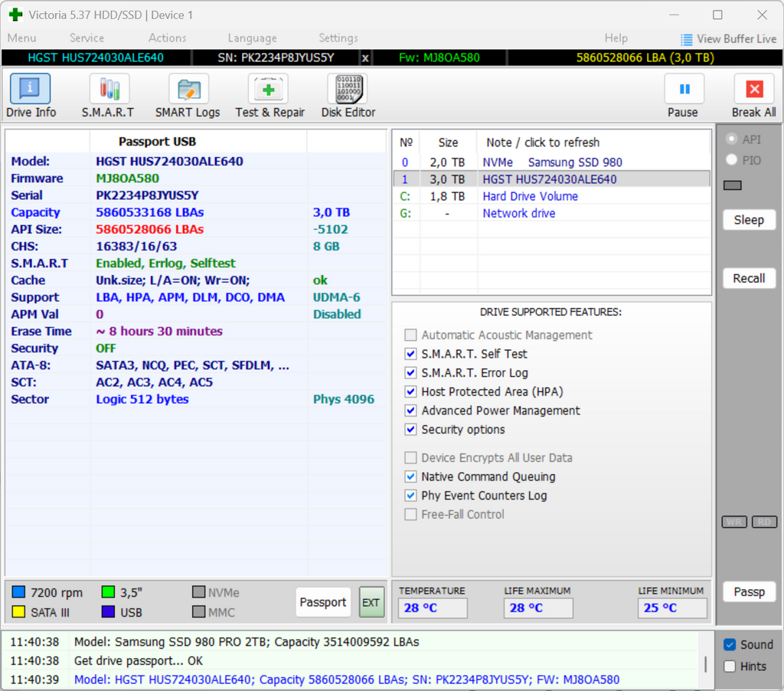Screen dimensions: 784x691
Task: Click the View Buffer Live icon
Action: pos(687,39)
